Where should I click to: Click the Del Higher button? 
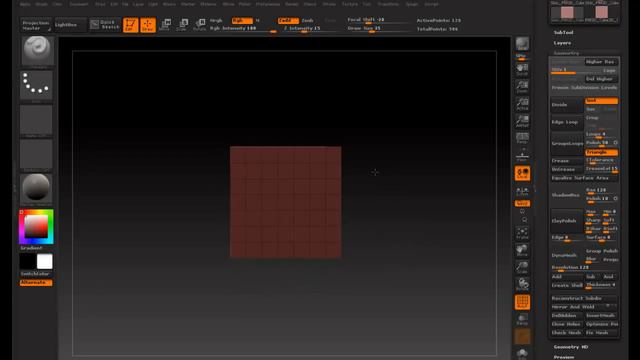[601, 79]
